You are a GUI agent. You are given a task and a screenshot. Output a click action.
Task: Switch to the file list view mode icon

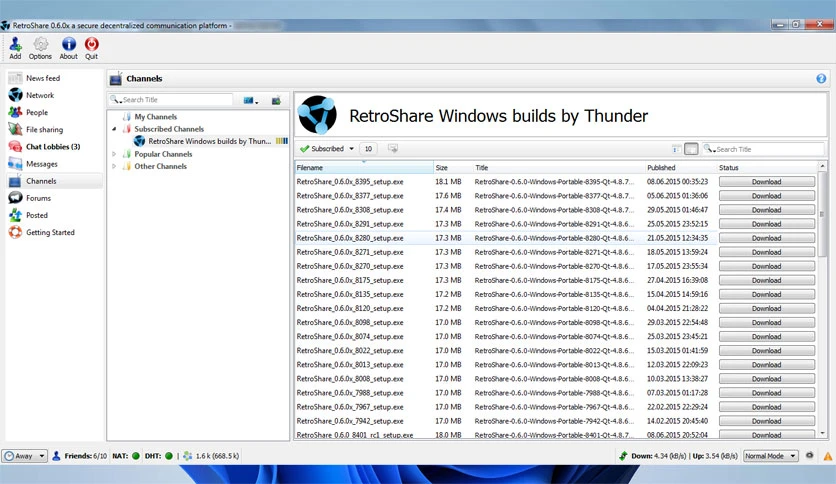click(691, 149)
